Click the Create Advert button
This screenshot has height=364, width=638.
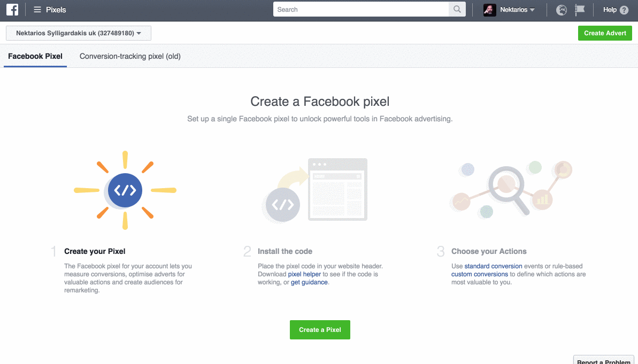605,33
